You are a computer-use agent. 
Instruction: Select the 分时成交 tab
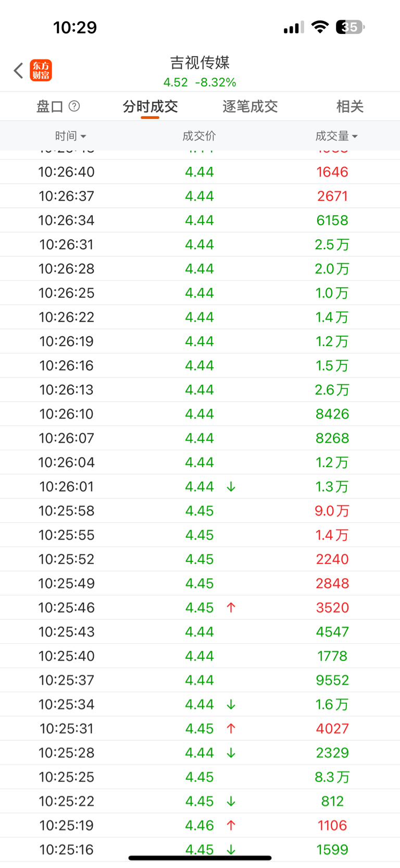tap(150, 107)
